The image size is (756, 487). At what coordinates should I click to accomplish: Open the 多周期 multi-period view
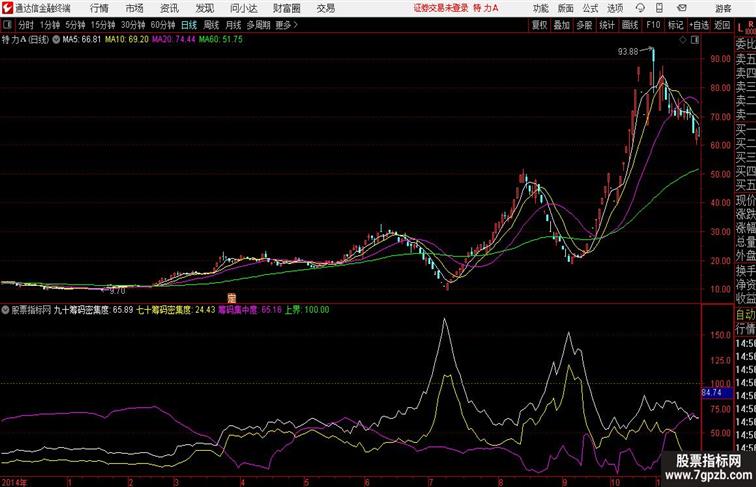(x=258, y=25)
